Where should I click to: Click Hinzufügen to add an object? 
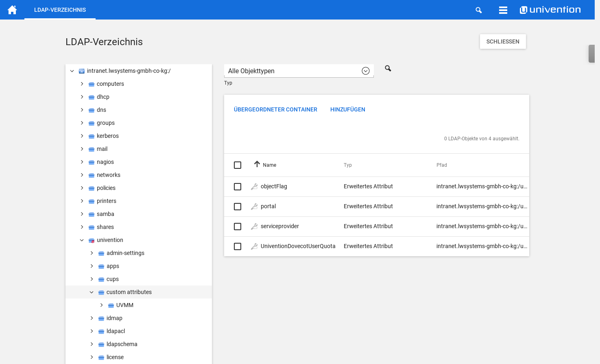coord(347,109)
